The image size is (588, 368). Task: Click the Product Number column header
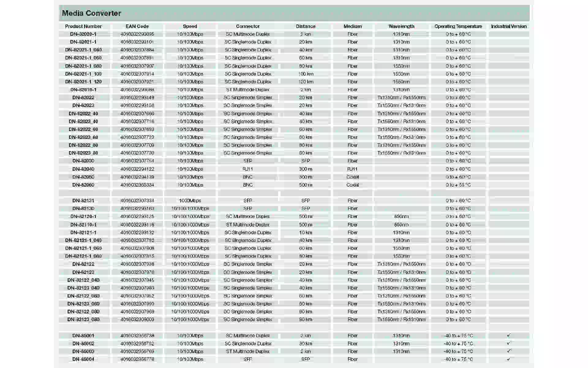pyautogui.click(x=83, y=26)
